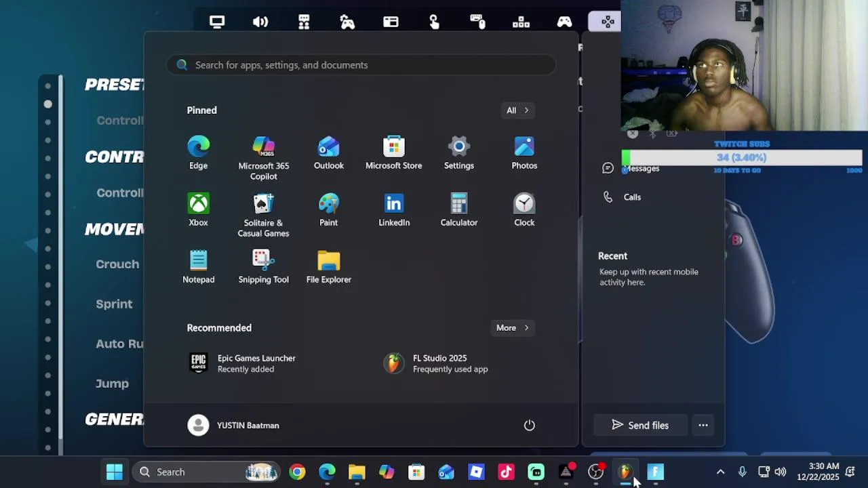Open Outlook from the taskbar
The image size is (868, 488).
pyautogui.click(x=446, y=472)
